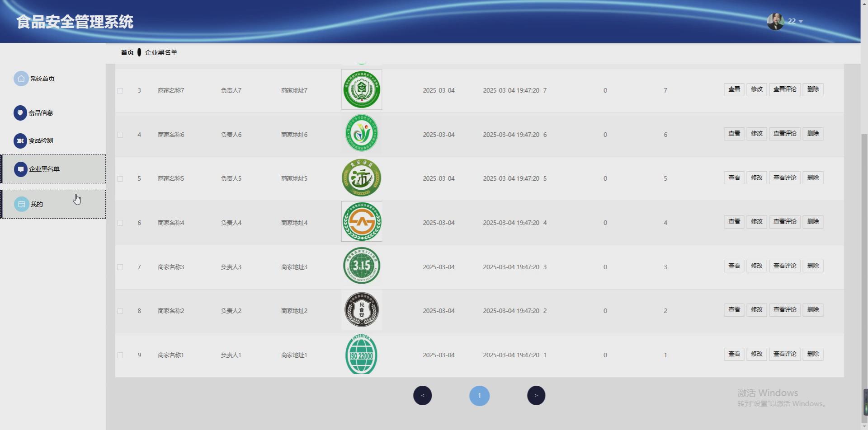Click the 食品检测 sidebar icon
The height and width of the screenshot is (430, 868).
point(20,141)
